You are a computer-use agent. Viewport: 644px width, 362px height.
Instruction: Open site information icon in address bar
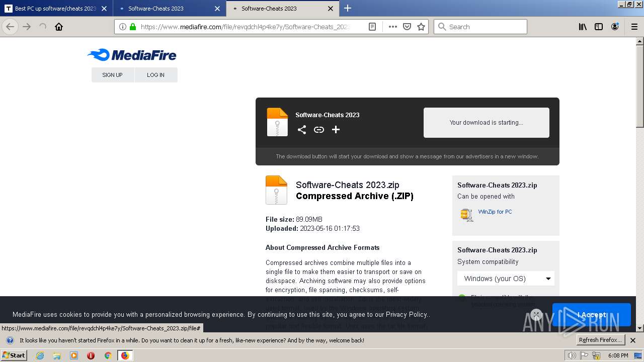coord(123,27)
